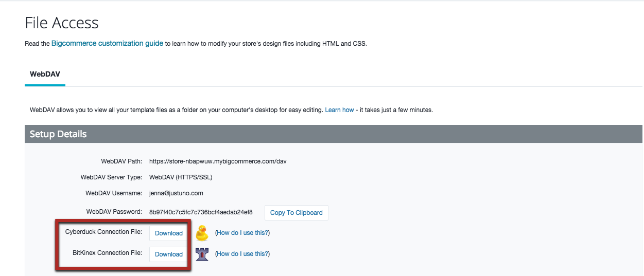
Task: Click the yellow Cyberduck duck icon
Action: tap(202, 233)
